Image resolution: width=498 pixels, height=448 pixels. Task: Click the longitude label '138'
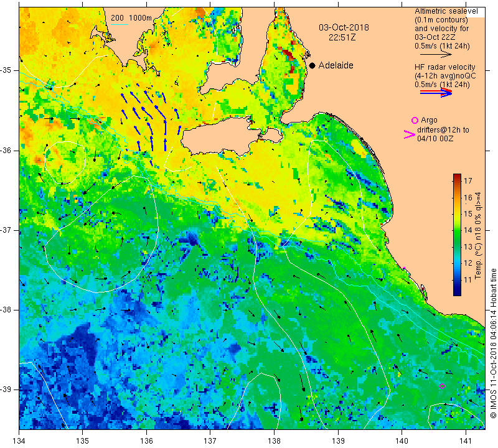(274, 441)
